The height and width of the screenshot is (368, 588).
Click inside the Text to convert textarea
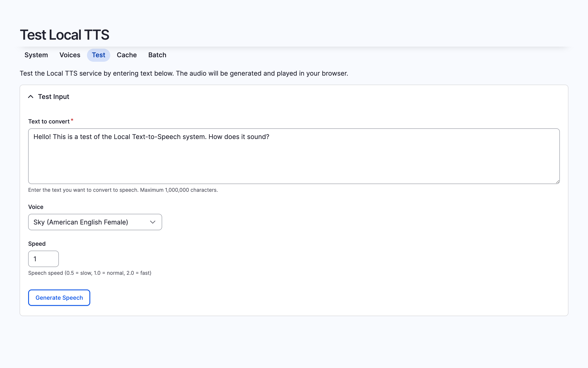click(x=294, y=156)
